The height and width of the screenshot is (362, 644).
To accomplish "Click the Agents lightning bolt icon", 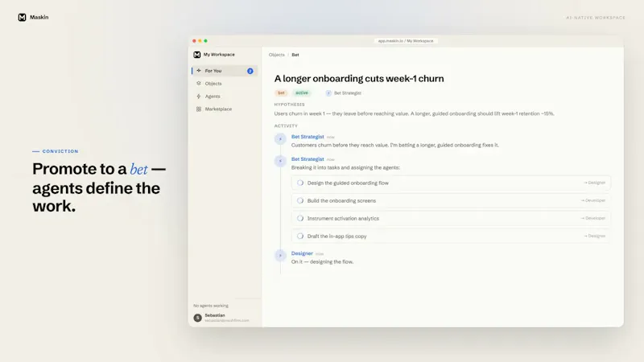I will (199, 96).
